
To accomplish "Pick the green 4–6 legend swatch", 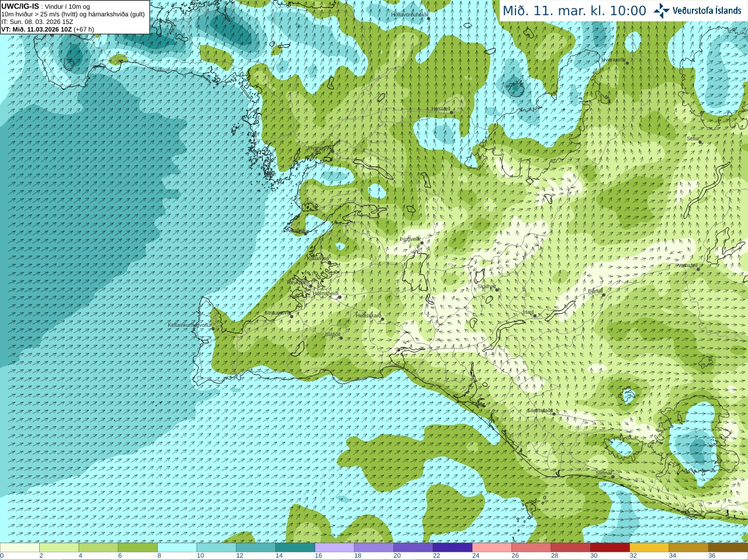I will click(x=98, y=548).
